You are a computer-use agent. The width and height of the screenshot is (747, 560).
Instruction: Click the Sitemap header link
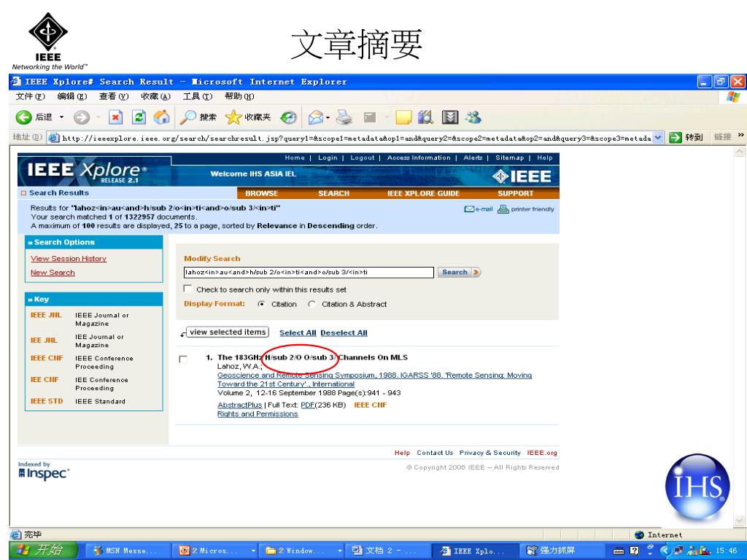(x=509, y=157)
